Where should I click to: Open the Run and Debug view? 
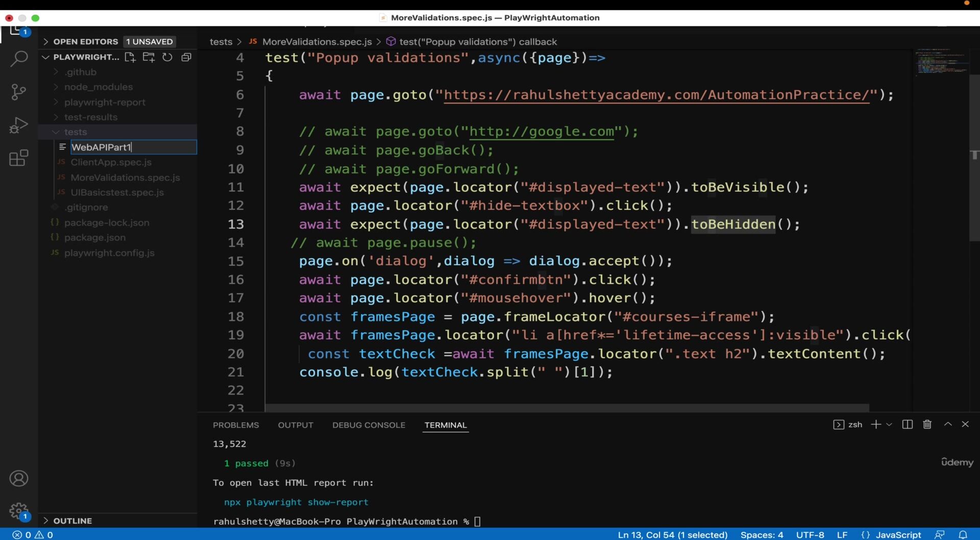click(19, 125)
